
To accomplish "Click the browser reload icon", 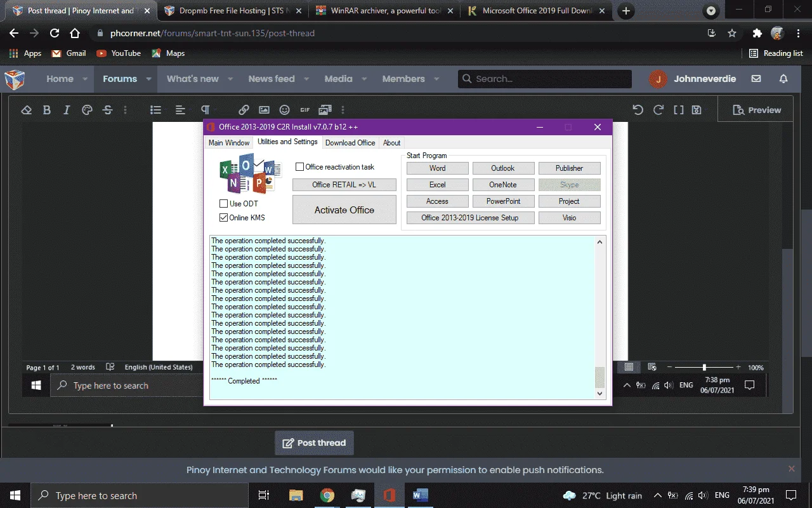I will pyautogui.click(x=55, y=33).
